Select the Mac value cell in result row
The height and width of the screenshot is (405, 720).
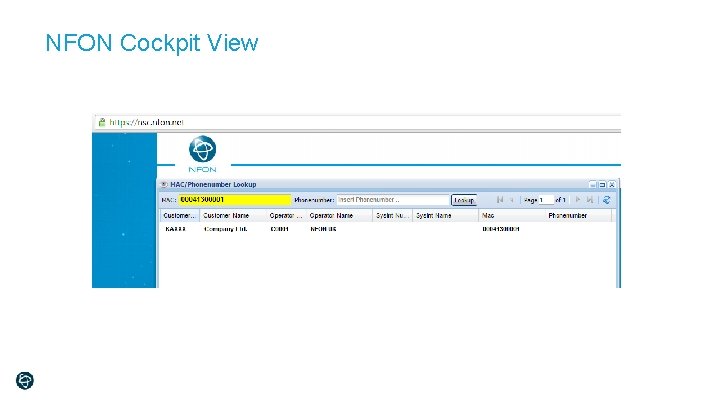[x=501, y=229]
